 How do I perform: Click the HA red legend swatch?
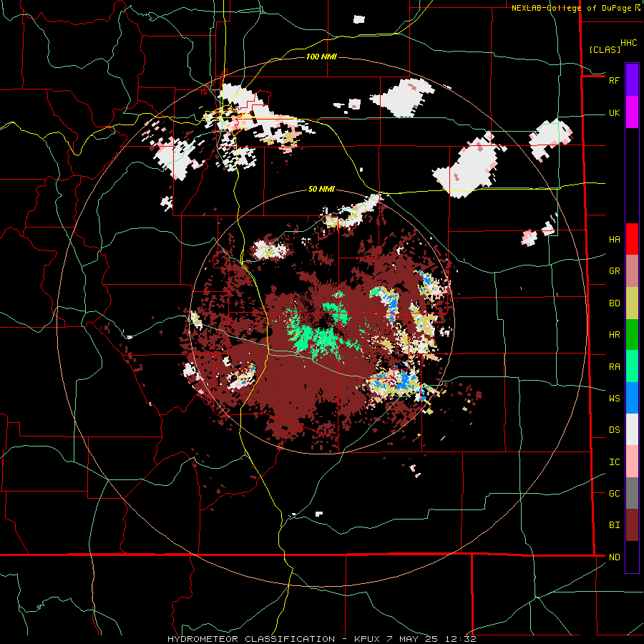tap(632, 239)
